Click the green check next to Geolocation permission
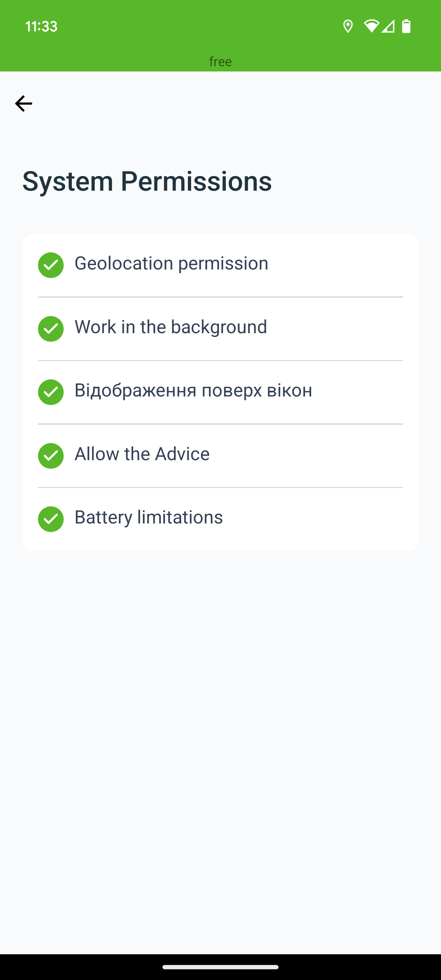The width and height of the screenshot is (441, 980). (51, 265)
